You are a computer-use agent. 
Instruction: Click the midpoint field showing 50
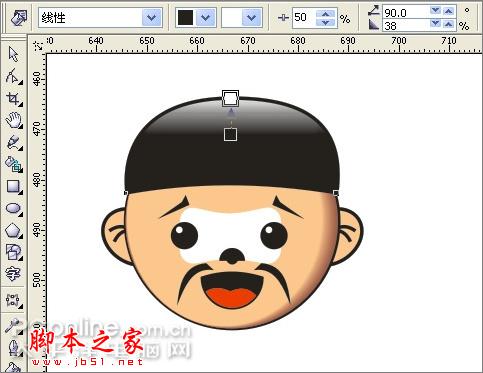point(303,17)
